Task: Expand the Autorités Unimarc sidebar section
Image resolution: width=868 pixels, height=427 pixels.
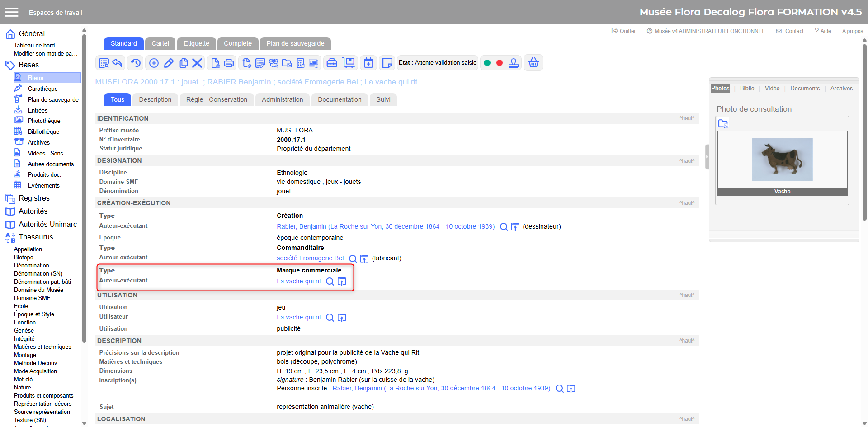Action: (x=47, y=224)
